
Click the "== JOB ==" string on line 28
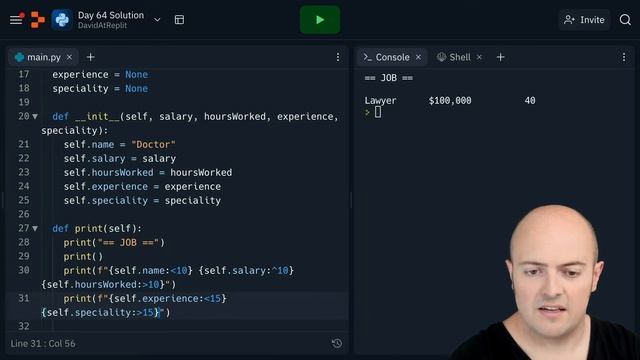(x=128, y=242)
